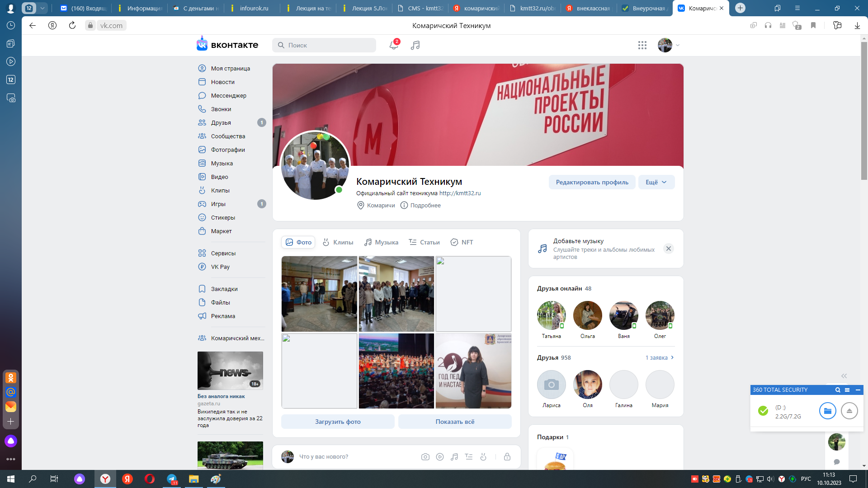868x488 pixels.
Task: Open Odnoklassniki icon in browser side panel
Action: pos(11,378)
